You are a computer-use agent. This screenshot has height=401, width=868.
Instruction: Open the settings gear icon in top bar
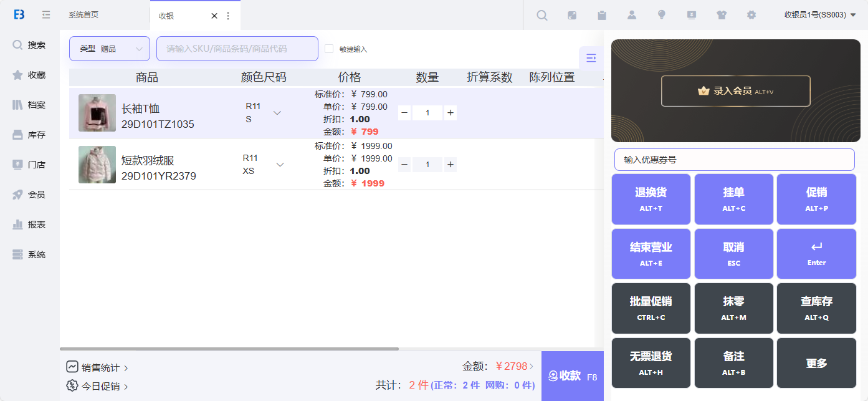coord(751,16)
